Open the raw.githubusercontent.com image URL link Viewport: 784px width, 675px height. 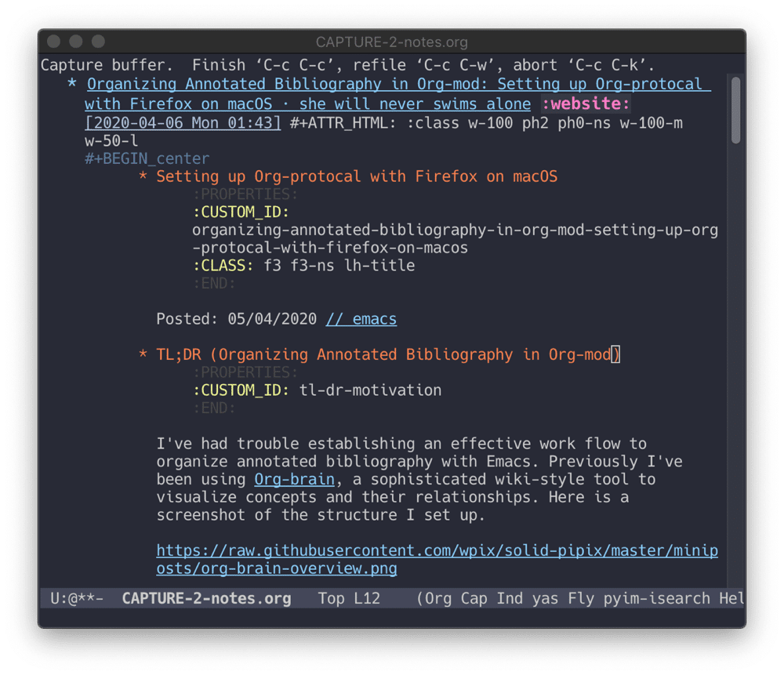437,560
